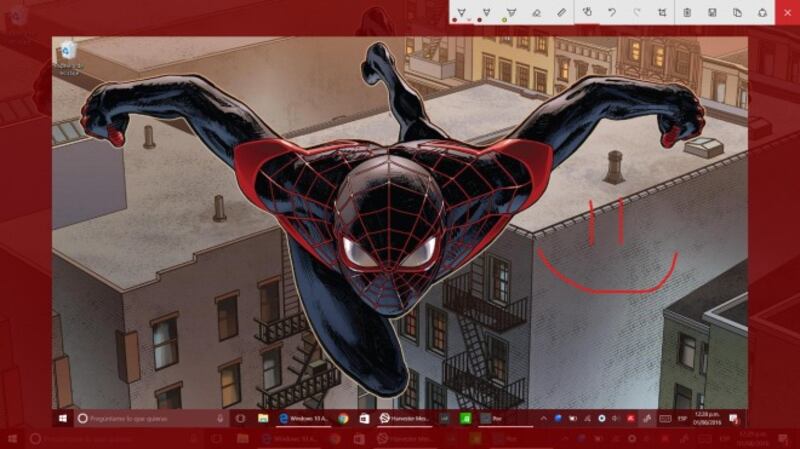Click the share icon in the toolbar
The width and height of the screenshot is (800, 449).
point(762,12)
